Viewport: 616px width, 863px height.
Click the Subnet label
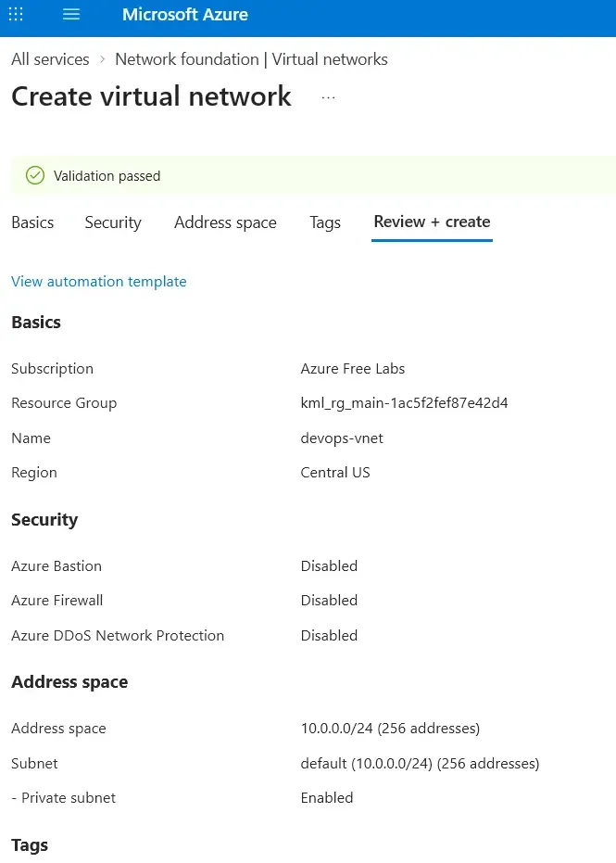coord(34,764)
